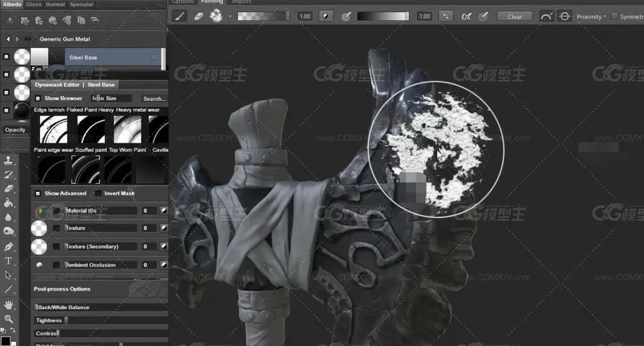Toggle the Show Browser checkbox
Viewport: 644px width, 346px height.
pyautogui.click(x=38, y=99)
